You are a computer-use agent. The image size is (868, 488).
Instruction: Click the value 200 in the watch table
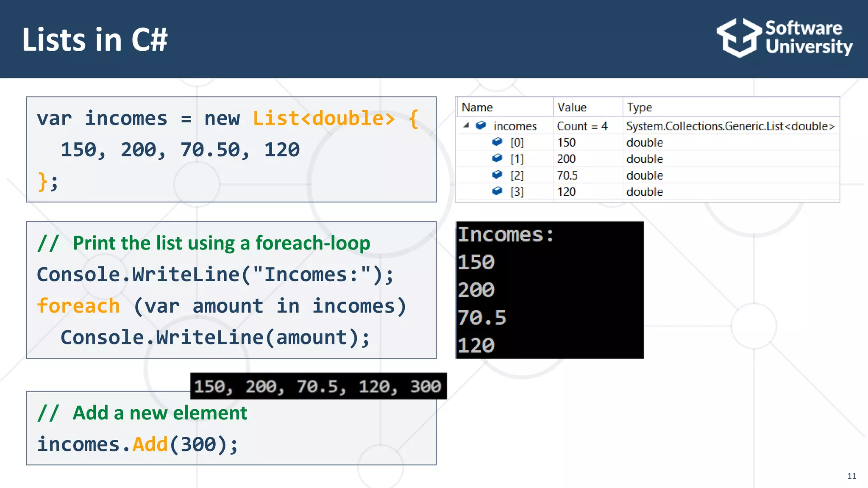(566, 159)
